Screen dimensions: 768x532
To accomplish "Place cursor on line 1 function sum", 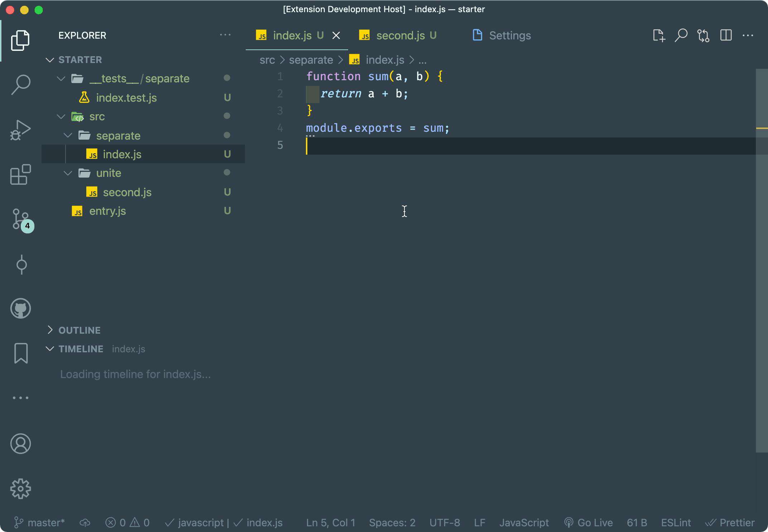I will (x=375, y=76).
